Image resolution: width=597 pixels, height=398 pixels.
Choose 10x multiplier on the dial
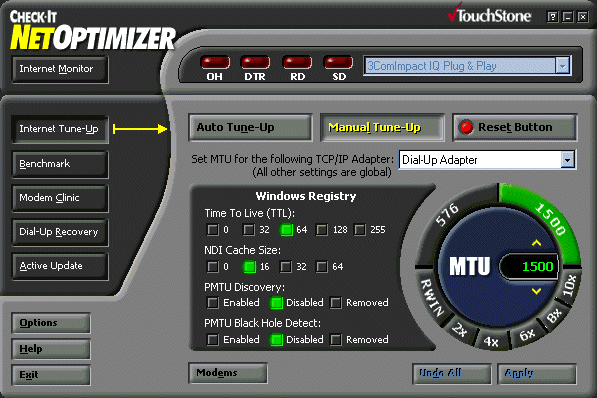click(x=570, y=285)
